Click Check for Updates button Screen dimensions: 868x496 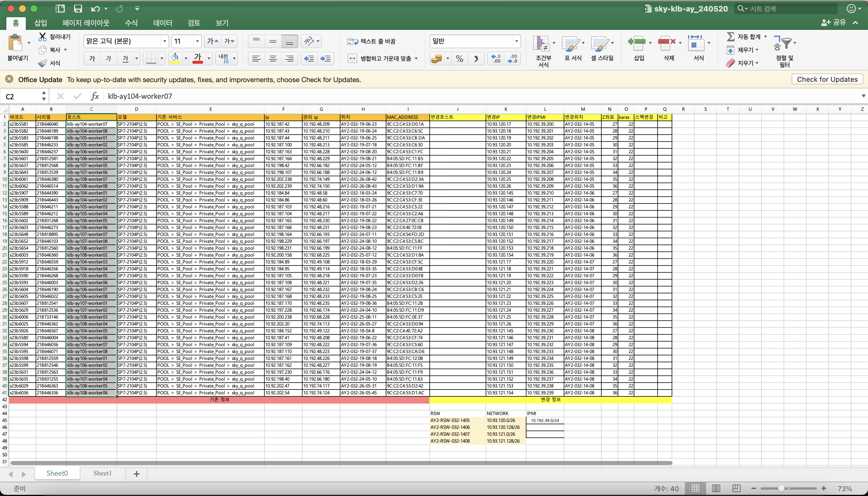[x=827, y=80]
